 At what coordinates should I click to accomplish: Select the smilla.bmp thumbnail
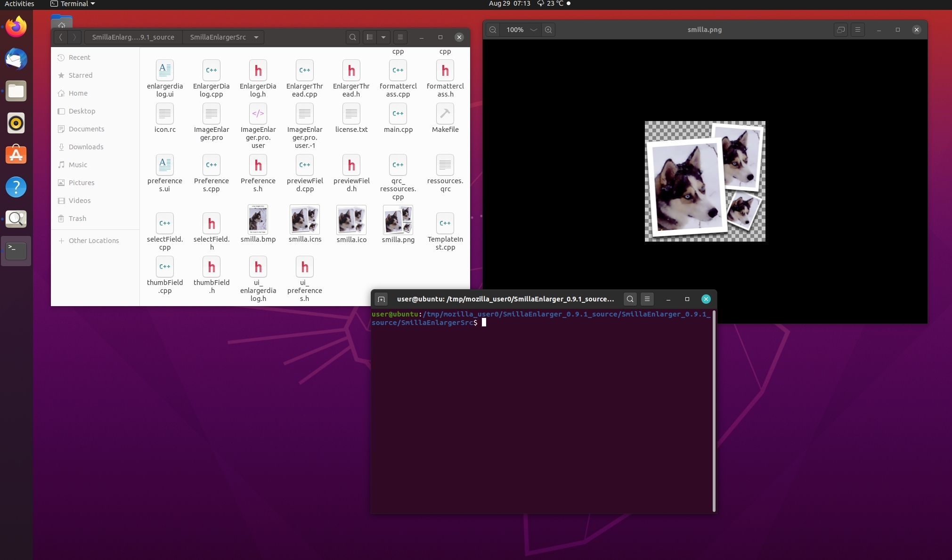point(258,219)
